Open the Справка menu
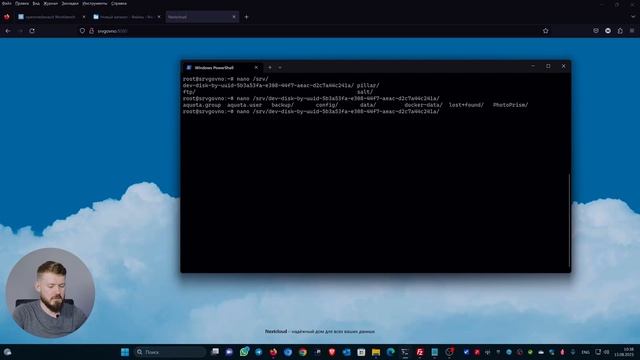Image resolution: width=640 pixels, height=360 pixels. (119, 3)
